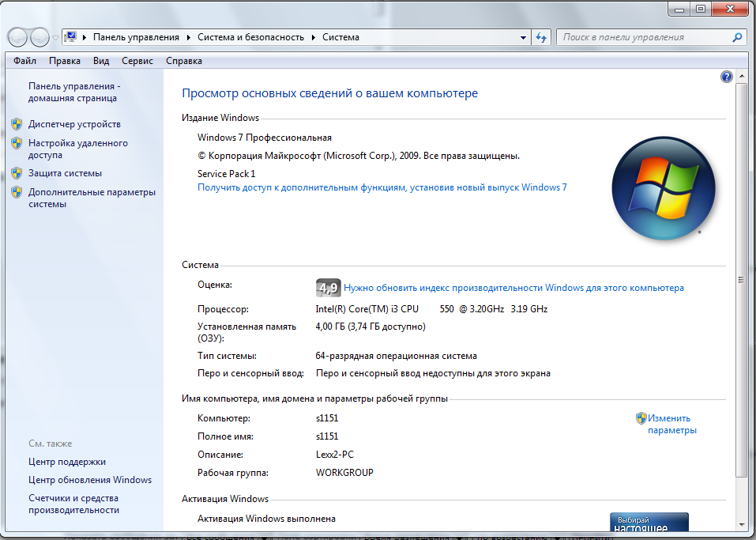Open Центр обновления Windows link
756x540 pixels.
[x=90, y=480]
